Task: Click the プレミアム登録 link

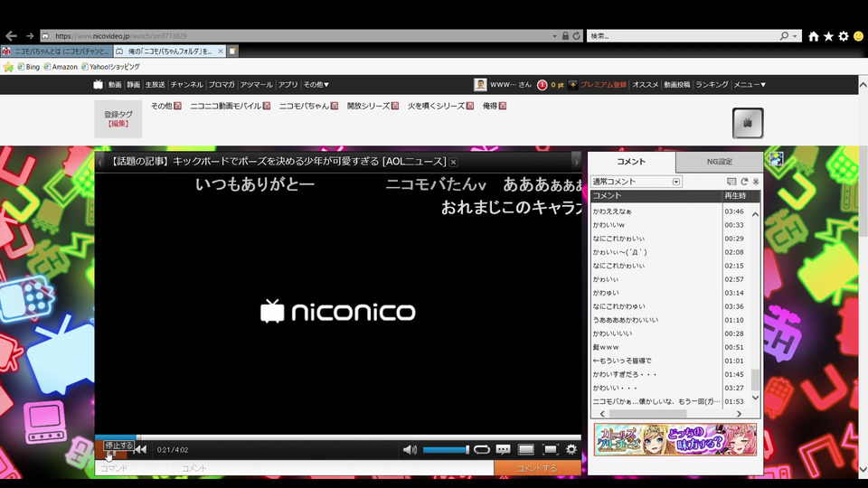Action: (x=603, y=85)
